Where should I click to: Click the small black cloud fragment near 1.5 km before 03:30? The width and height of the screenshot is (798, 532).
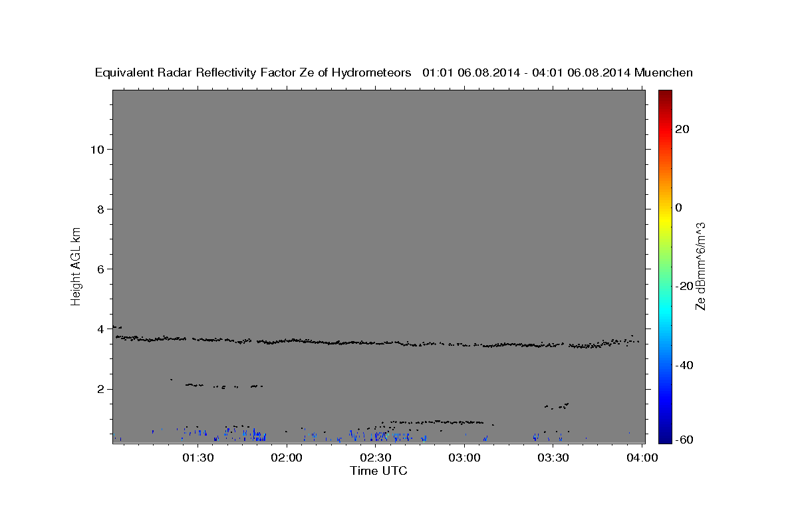tap(557, 406)
